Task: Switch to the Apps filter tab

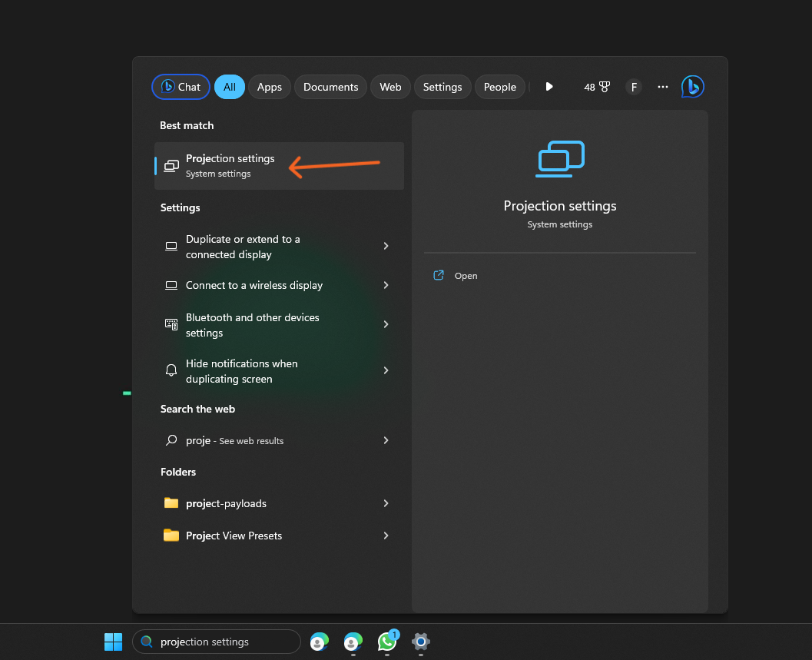Action: [x=269, y=87]
